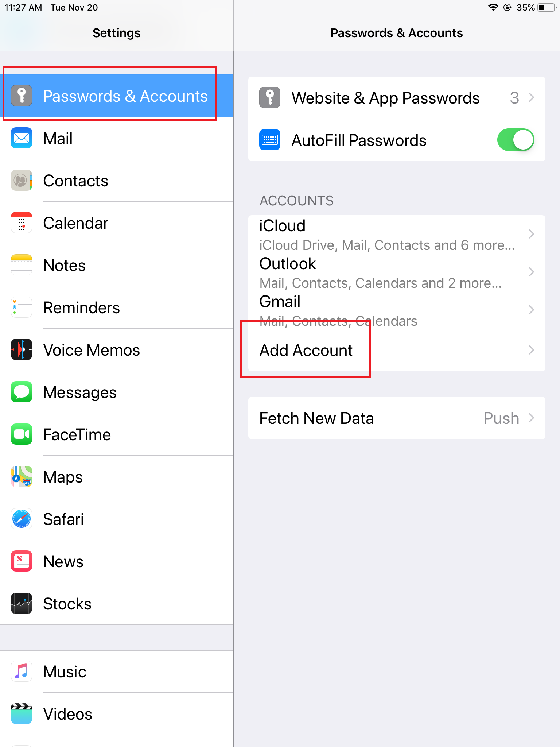This screenshot has width=560, height=747.
Task: Tap the Contacts app icon
Action: point(22,181)
